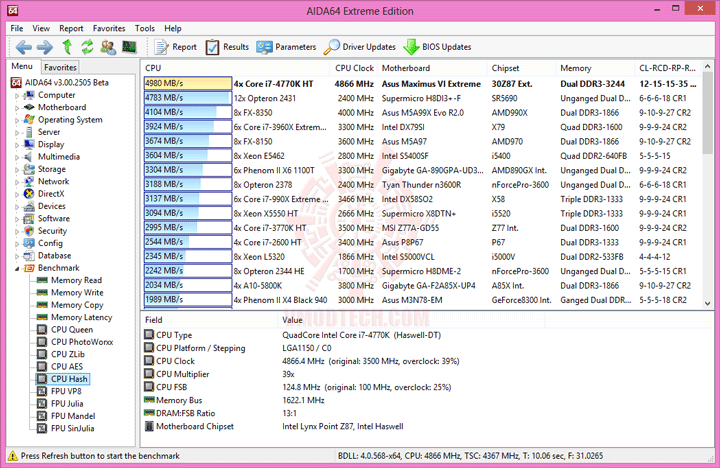The image size is (720, 468).
Task: Expand the Computer tree node
Action: (17, 96)
